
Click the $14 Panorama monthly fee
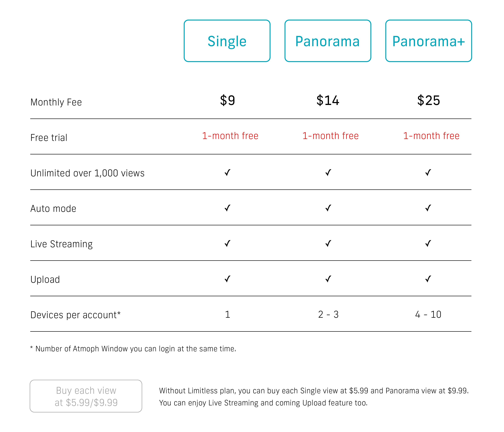(x=328, y=100)
